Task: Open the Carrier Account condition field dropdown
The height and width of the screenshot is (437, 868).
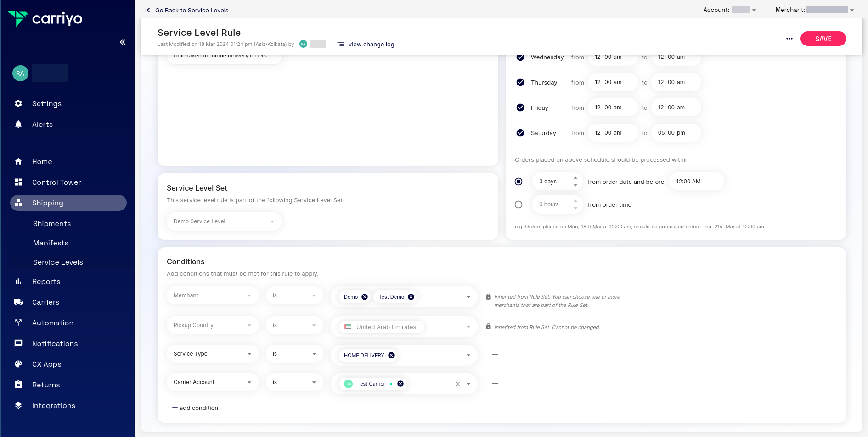Action: pyautogui.click(x=213, y=382)
